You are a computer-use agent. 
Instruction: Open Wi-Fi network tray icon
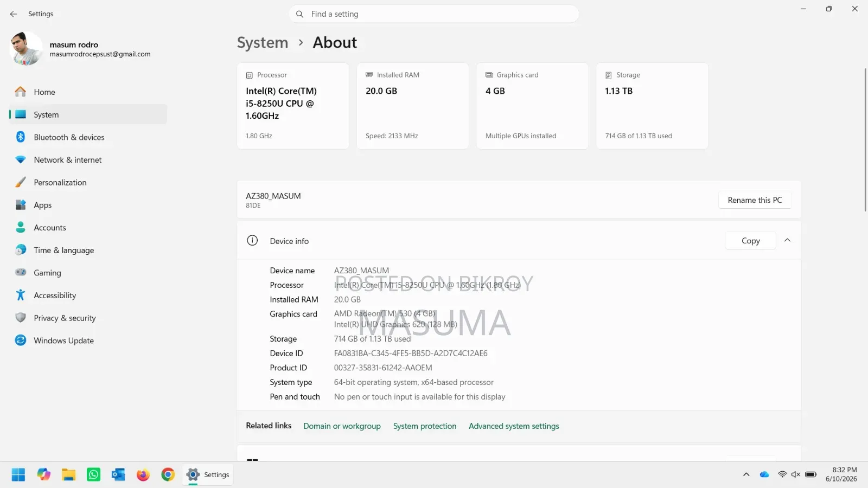(x=782, y=475)
